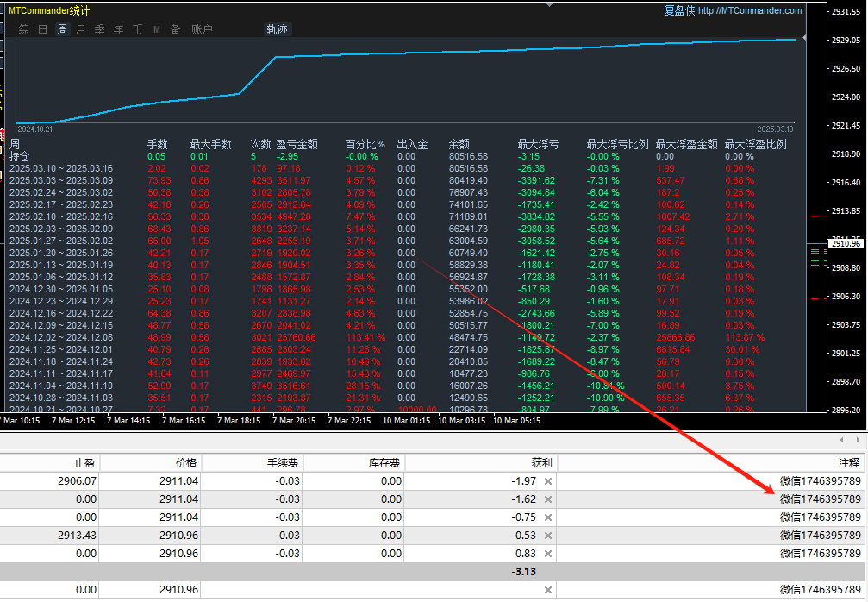Select the 币 currency tab
Screen dimensions: 868x602
137,29
